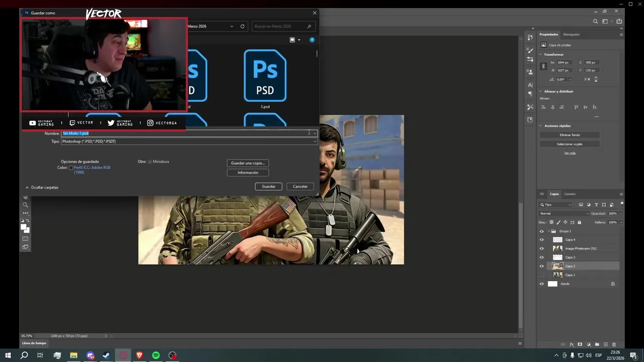
Task: Hide the Capa 2 layer
Action: (x=542, y=266)
